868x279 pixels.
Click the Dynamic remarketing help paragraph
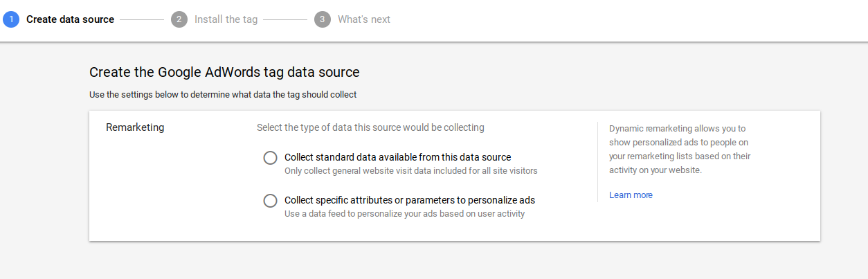[x=679, y=149]
